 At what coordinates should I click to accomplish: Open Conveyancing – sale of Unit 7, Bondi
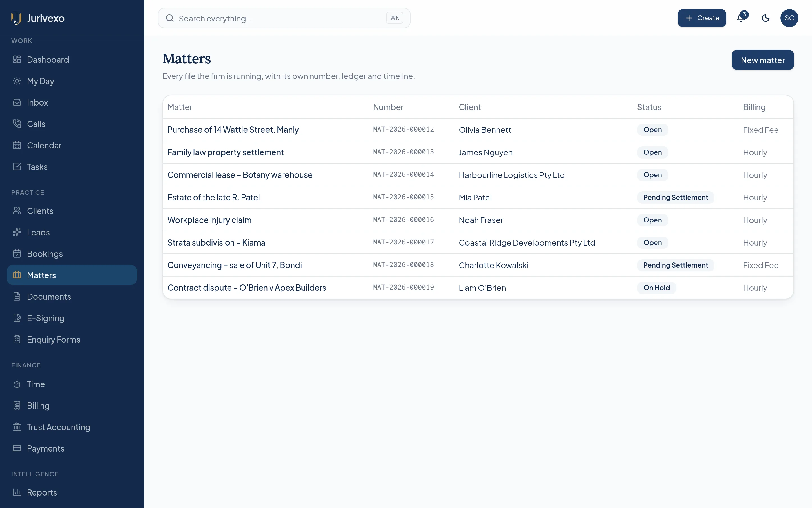tap(235, 265)
